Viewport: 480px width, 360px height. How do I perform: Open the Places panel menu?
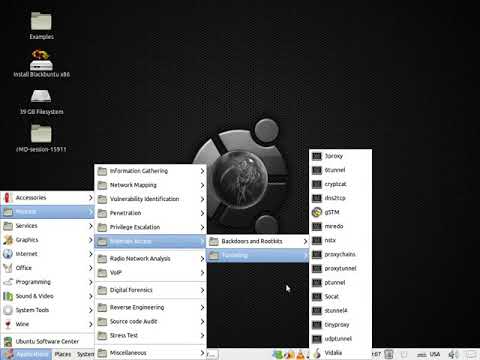(63, 354)
